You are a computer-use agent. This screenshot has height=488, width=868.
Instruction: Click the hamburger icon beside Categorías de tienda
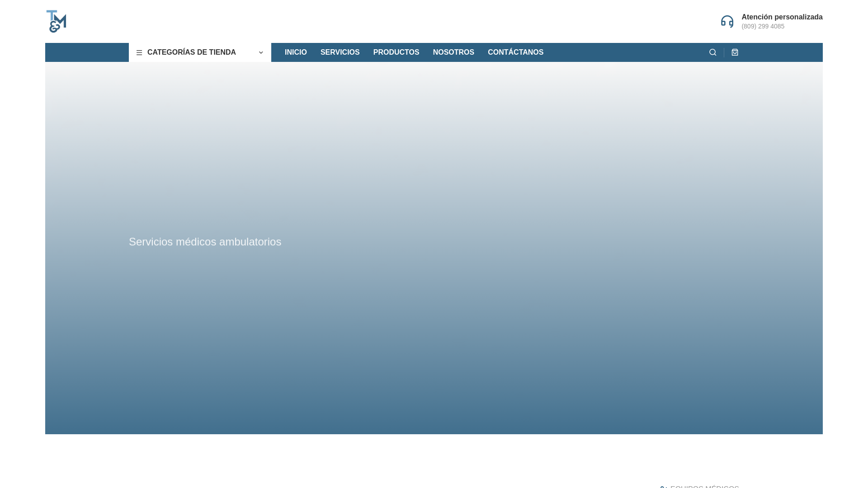[139, 53]
